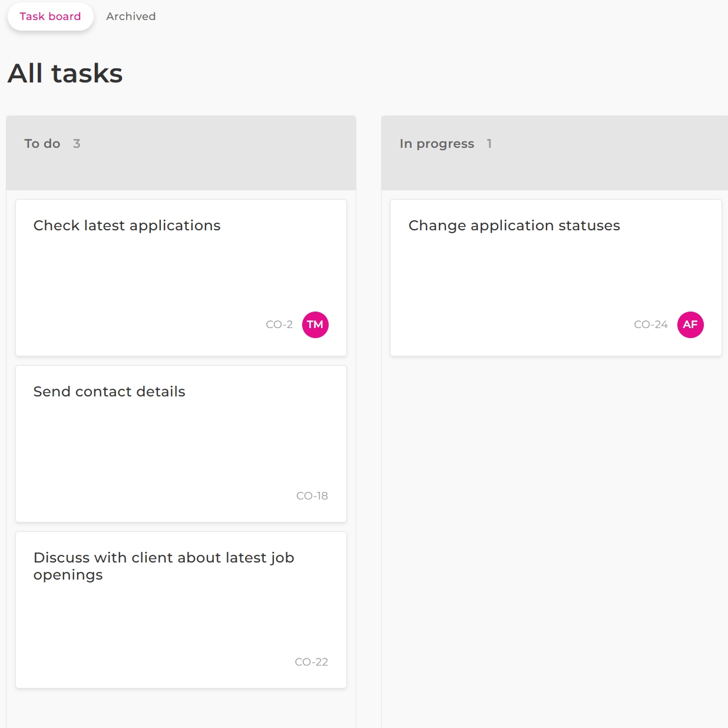Click empty area below Change application statuses card
728x728 pixels.
click(554, 501)
